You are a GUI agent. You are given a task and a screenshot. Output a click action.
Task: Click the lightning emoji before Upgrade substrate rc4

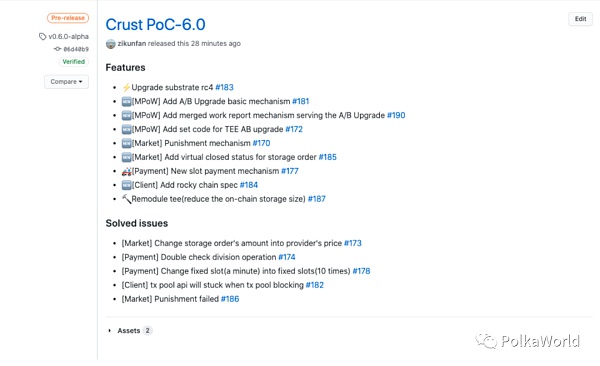tap(126, 87)
